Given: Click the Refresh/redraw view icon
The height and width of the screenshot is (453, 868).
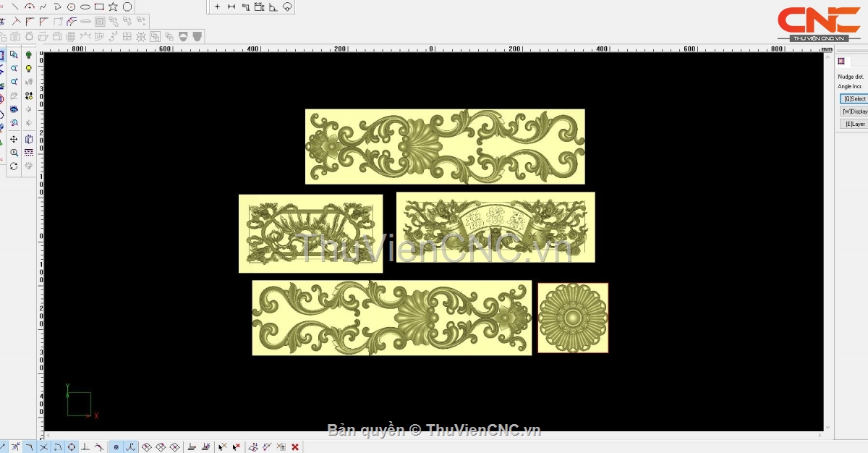Looking at the screenshot, I should (x=14, y=166).
